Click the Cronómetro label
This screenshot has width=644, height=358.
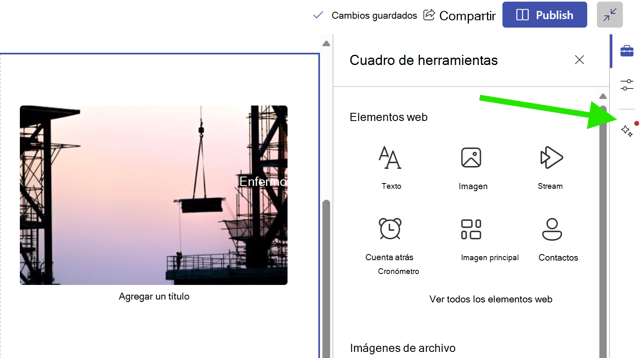tap(398, 271)
